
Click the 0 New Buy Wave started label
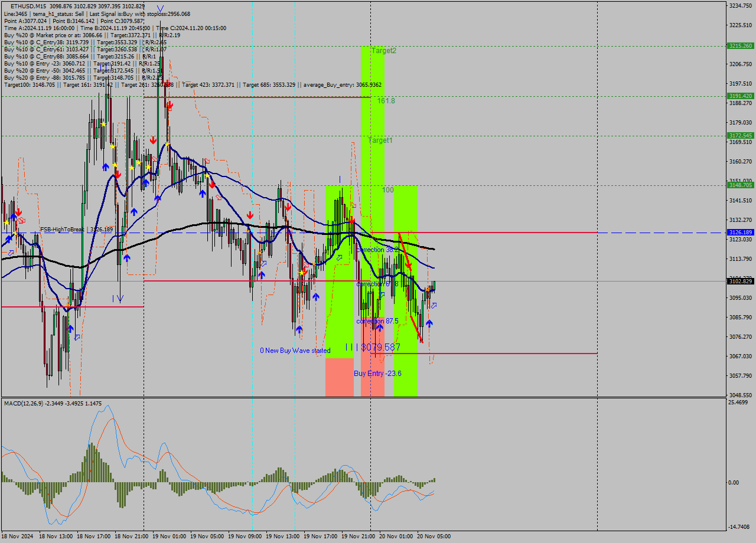pyautogui.click(x=295, y=351)
